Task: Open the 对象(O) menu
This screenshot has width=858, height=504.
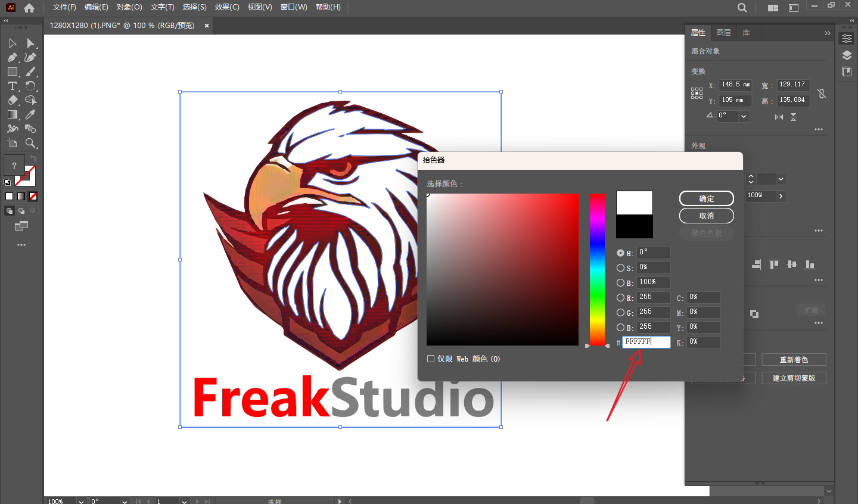Action: click(129, 7)
